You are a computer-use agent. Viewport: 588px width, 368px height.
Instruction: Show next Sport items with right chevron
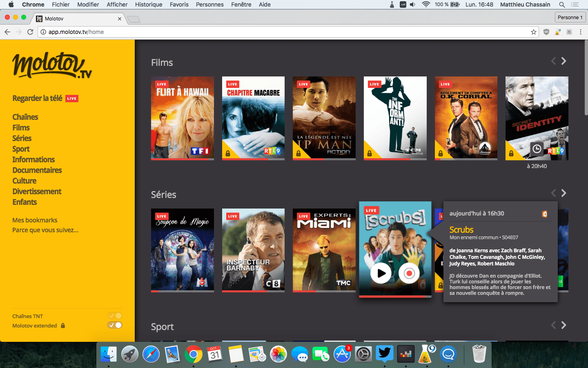coord(564,325)
